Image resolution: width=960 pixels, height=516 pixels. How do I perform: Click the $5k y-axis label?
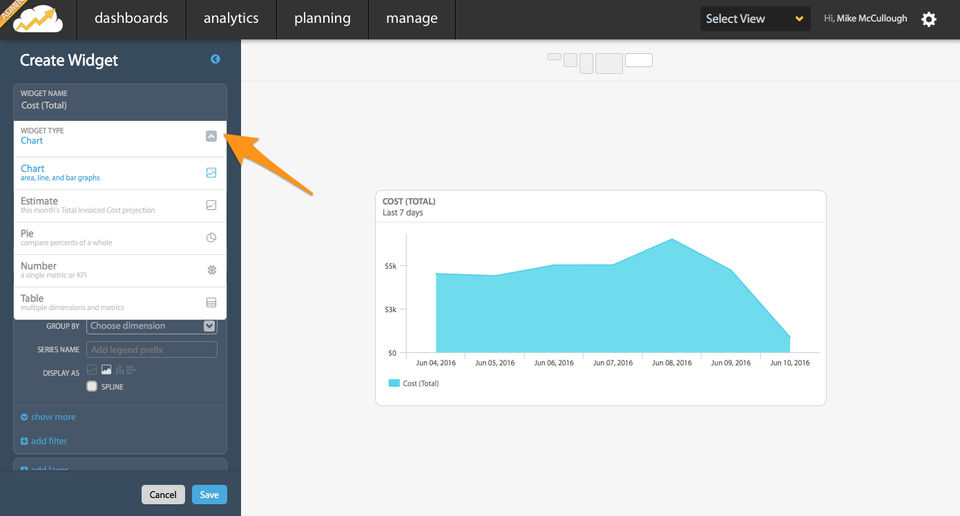[x=391, y=266]
